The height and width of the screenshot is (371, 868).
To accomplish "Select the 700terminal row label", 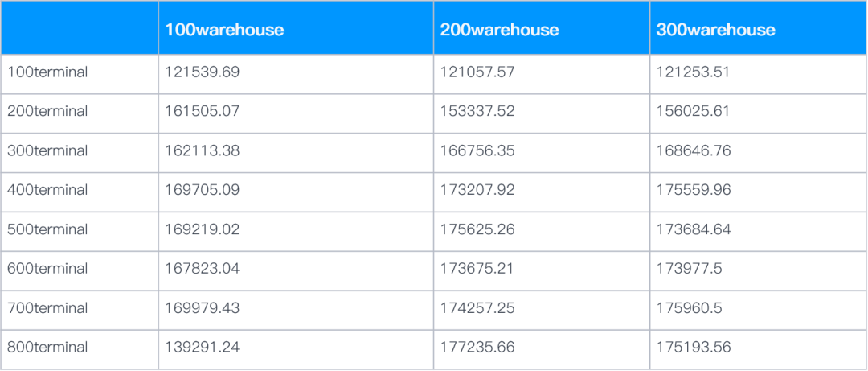I will pos(47,308).
